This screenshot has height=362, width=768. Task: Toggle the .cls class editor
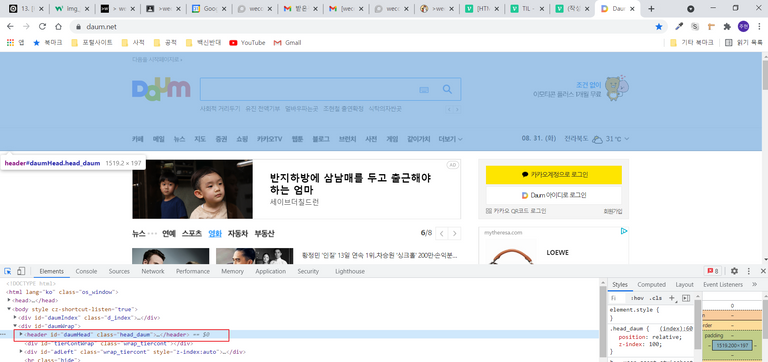point(655,298)
